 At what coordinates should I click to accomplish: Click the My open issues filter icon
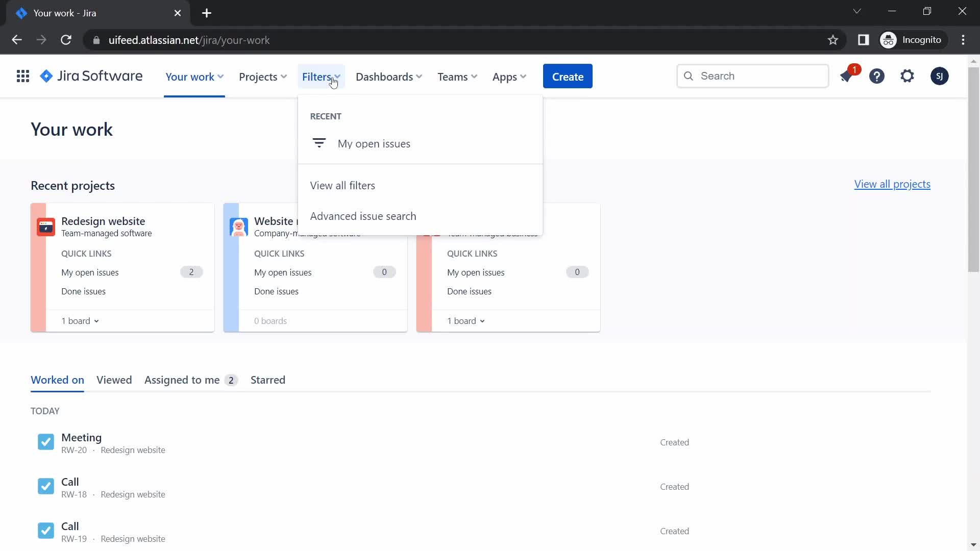point(319,143)
